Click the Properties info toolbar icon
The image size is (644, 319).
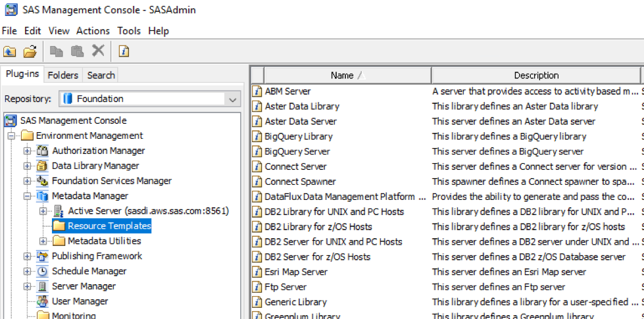124,51
